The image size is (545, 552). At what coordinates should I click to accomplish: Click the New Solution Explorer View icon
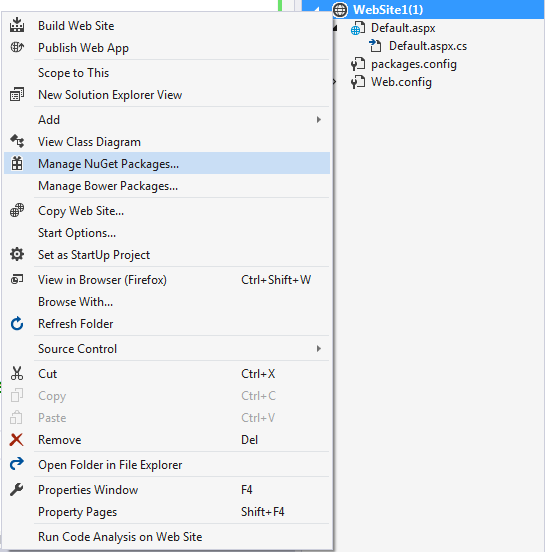[17, 94]
